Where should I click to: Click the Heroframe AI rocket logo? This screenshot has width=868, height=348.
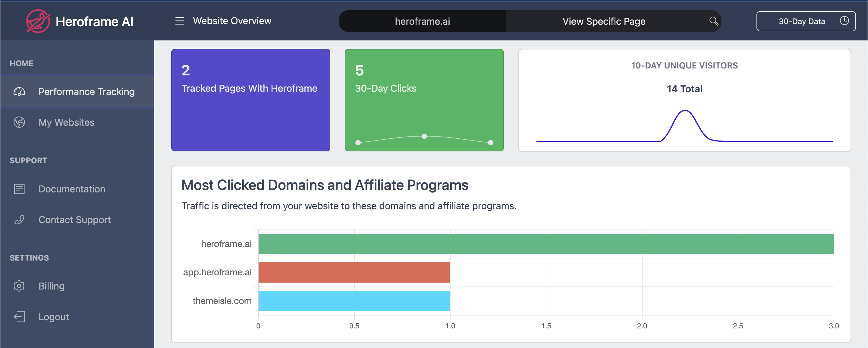pyautogui.click(x=38, y=21)
